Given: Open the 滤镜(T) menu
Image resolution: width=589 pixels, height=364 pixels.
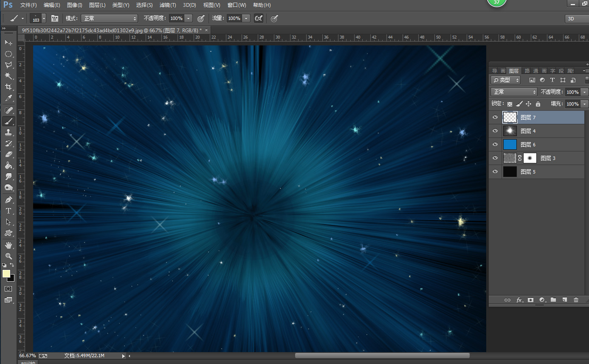Looking at the screenshot, I should pyautogui.click(x=168, y=5).
